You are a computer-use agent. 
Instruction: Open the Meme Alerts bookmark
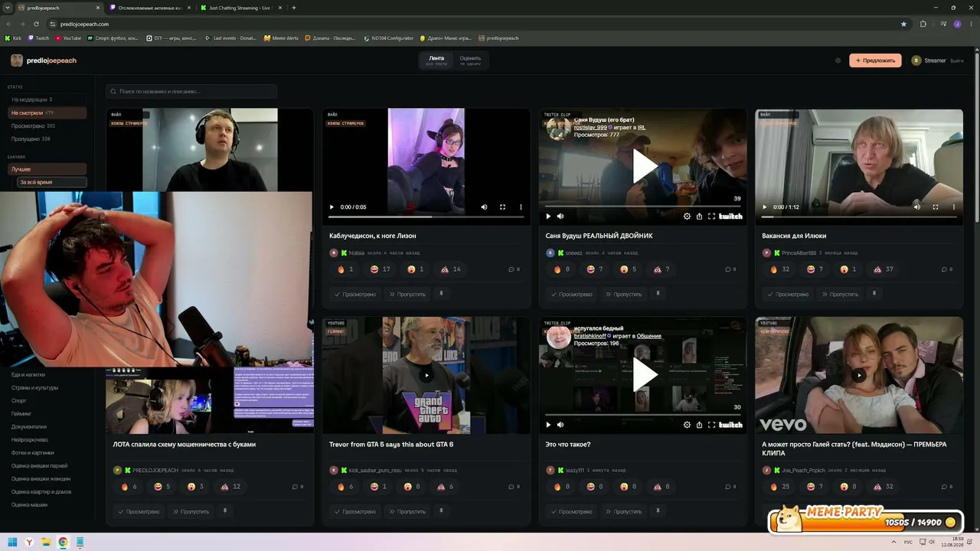[x=280, y=37]
